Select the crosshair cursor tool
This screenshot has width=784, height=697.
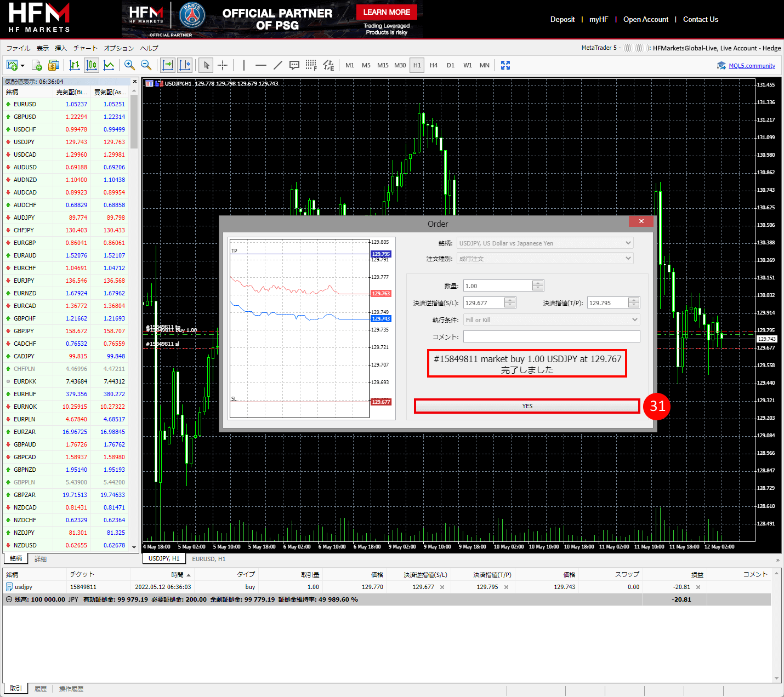click(223, 65)
